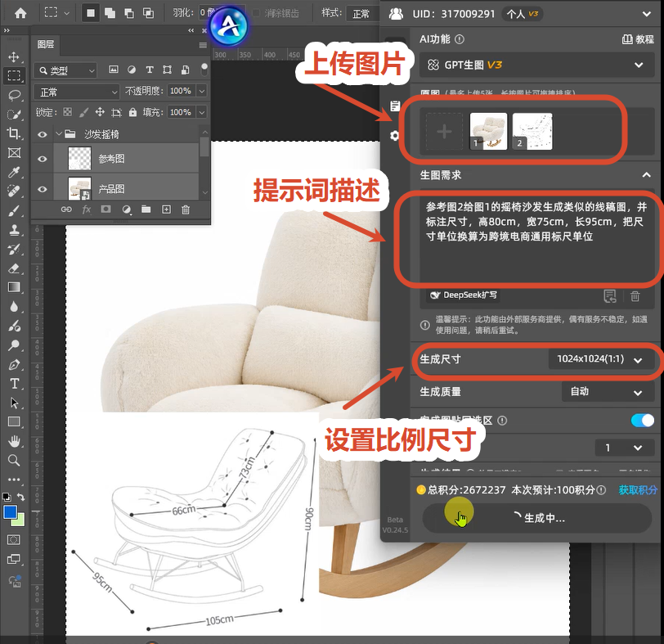Create new group folder icon in Layers panel

pos(146,209)
